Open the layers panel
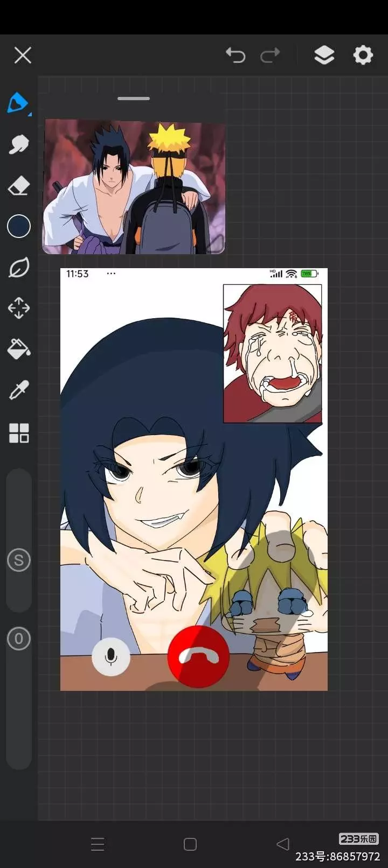The width and height of the screenshot is (388, 868). 324,55
